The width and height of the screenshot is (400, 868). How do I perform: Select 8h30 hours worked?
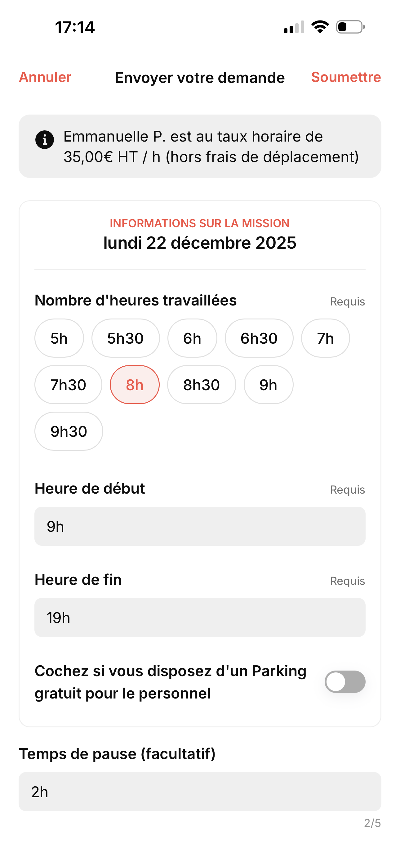[x=201, y=384]
